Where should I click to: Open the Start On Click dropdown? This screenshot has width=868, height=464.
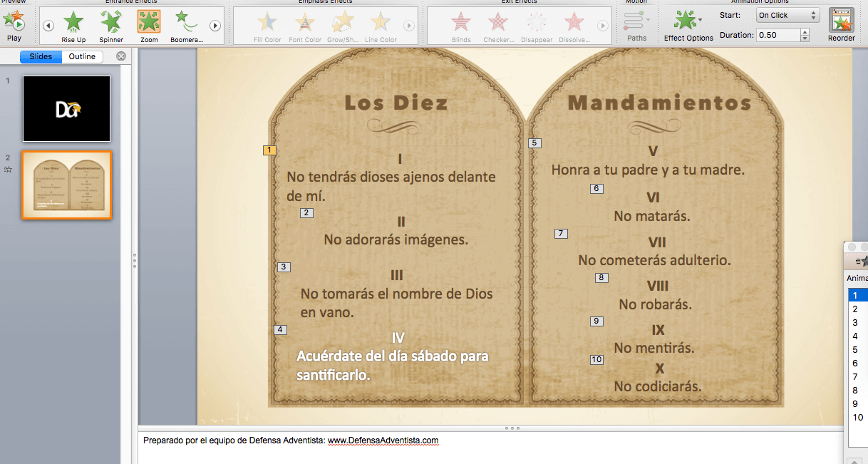[787, 15]
